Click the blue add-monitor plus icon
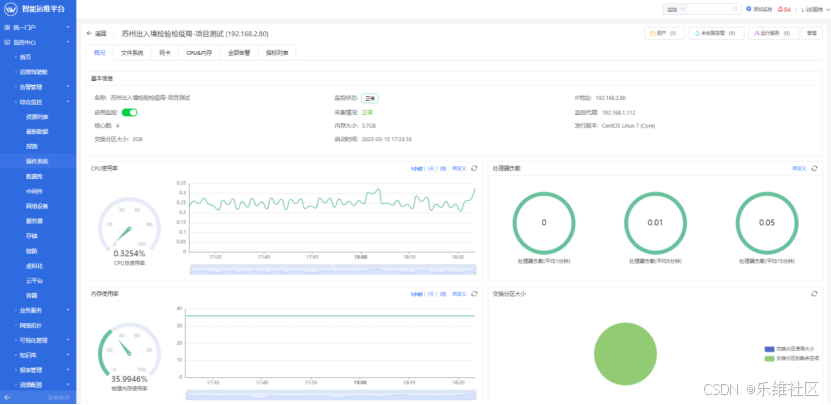This screenshot has width=831, height=405. [748, 9]
